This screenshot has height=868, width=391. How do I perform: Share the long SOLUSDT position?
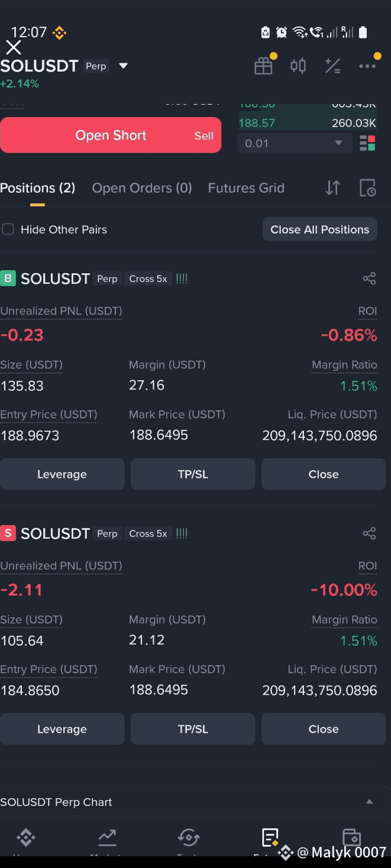(x=369, y=278)
